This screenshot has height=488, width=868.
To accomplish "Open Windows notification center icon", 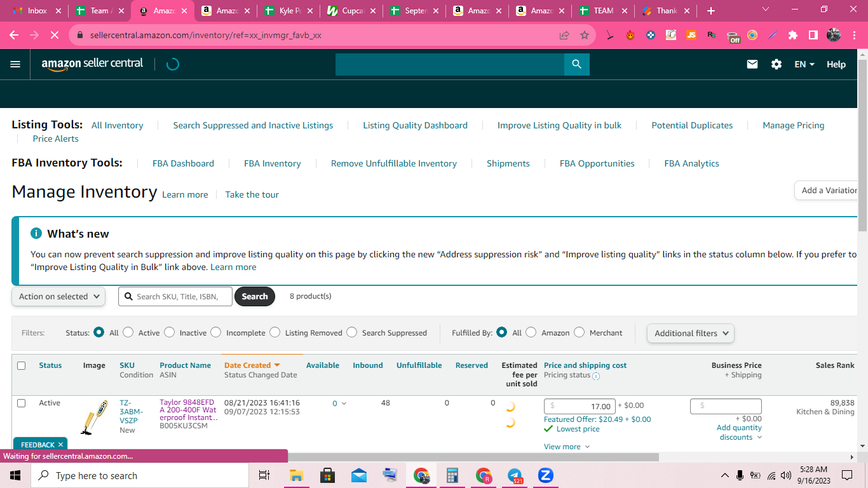I will (x=847, y=475).
